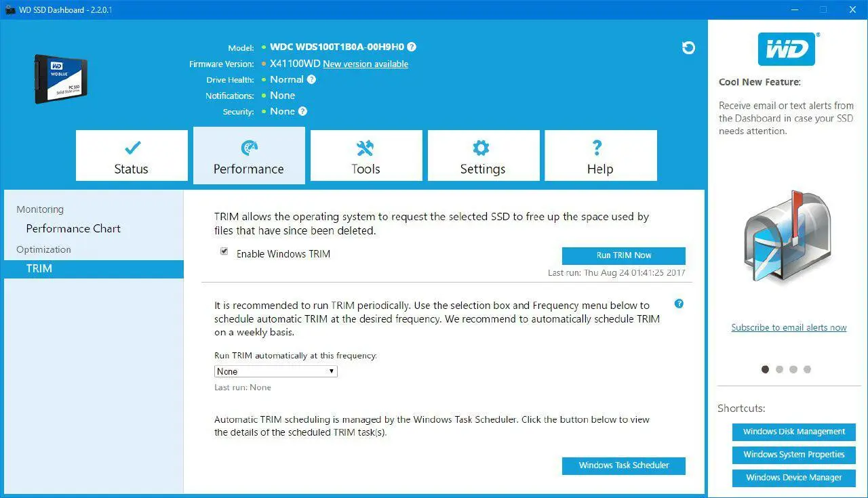Click 'Run TRIM automatically at this frequency' label
Screen dimensions: 868x498
296,356
